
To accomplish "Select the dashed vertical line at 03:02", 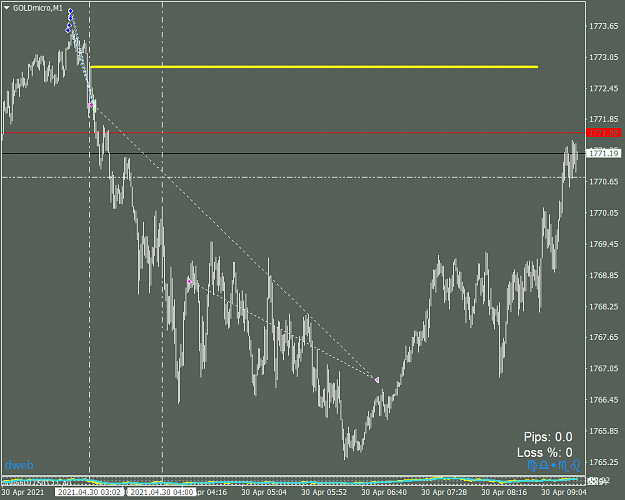I will [89, 239].
